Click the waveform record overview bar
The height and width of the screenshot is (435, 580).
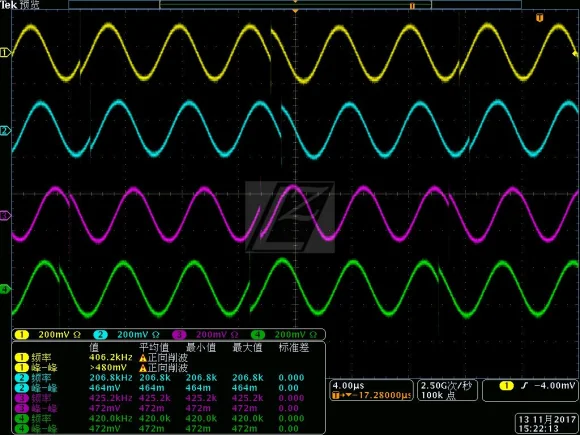(x=295, y=5)
